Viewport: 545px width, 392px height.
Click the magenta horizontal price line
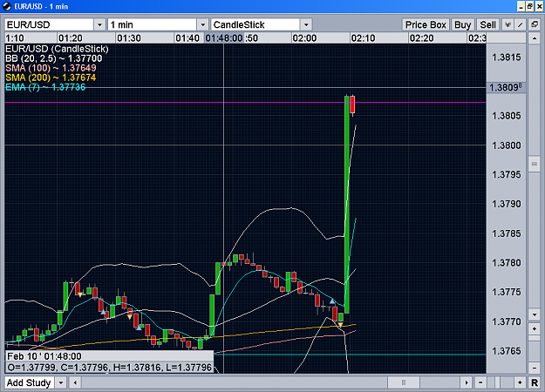click(245, 103)
